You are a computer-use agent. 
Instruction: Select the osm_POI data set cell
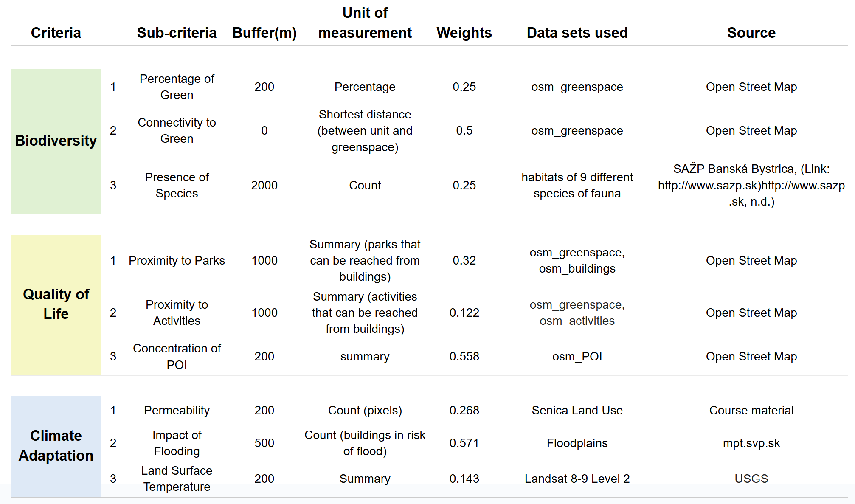(577, 356)
